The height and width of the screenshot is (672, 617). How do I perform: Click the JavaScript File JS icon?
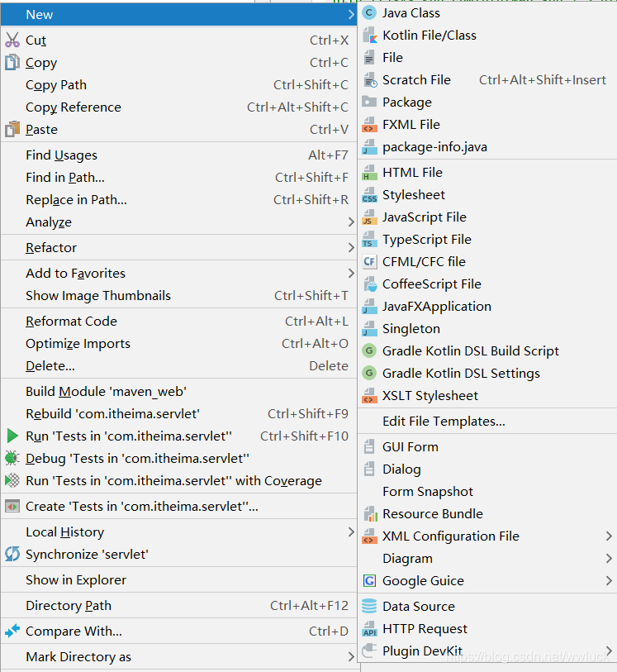[x=369, y=217]
